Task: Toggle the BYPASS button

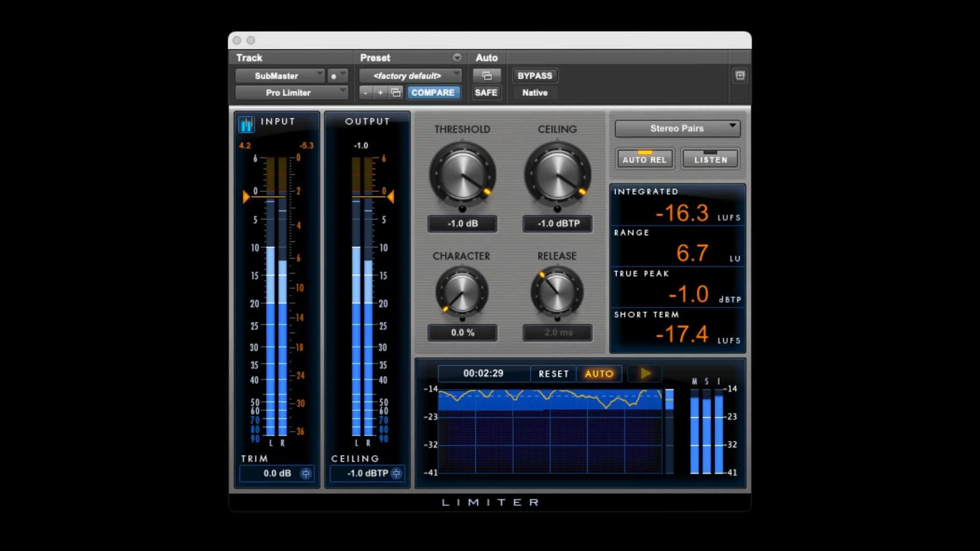Action: pos(534,76)
